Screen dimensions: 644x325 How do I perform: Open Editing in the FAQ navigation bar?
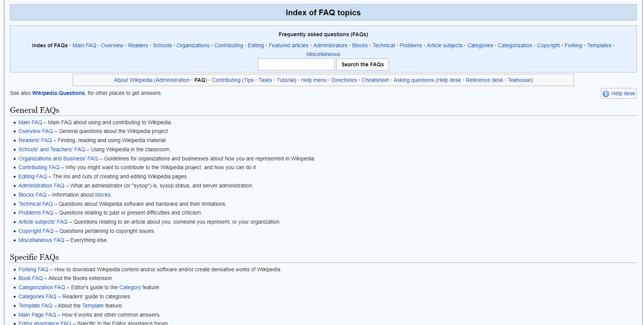pyautogui.click(x=256, y=45)
